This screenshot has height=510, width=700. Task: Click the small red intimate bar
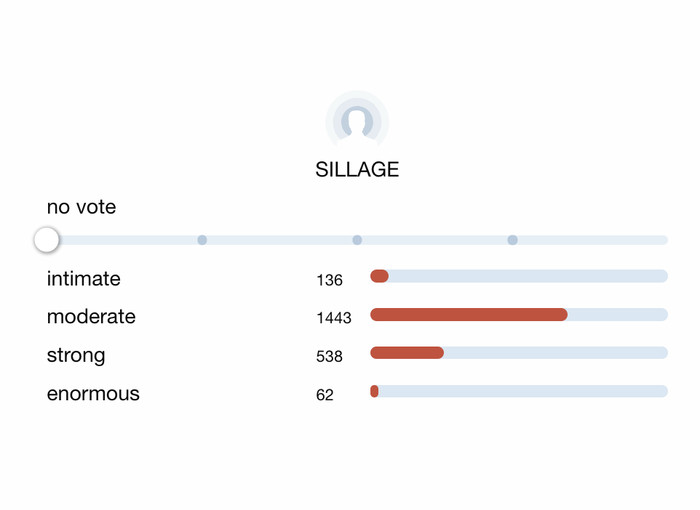click(379, 276)
